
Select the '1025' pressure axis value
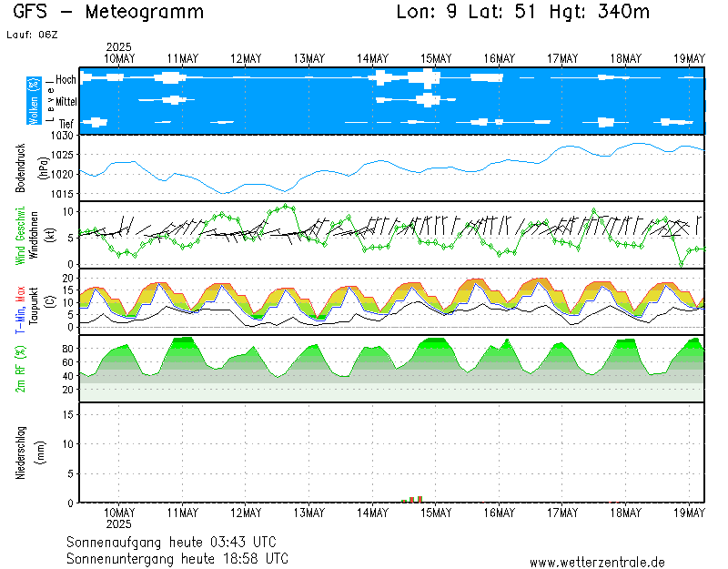coord(62,155)
